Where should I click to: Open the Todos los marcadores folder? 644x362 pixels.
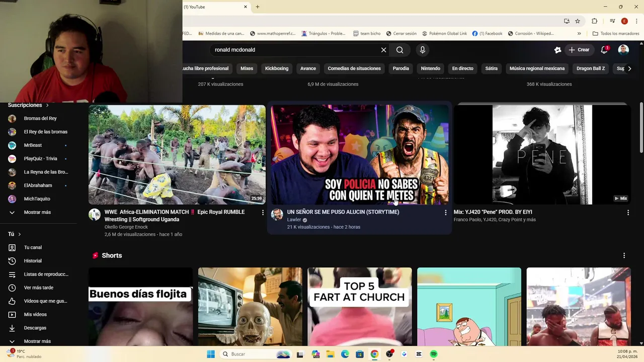pos(615,34)
